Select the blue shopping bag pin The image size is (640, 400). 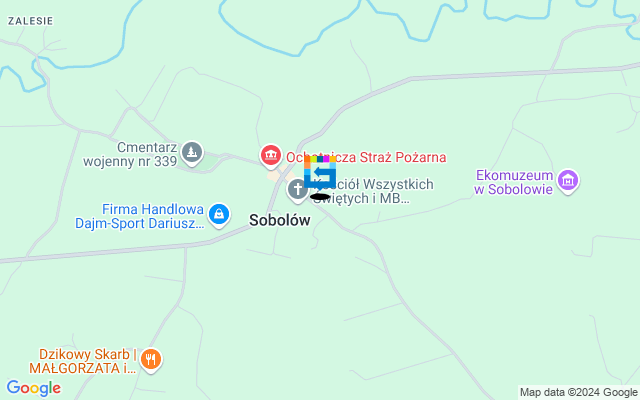pos(219,216)
